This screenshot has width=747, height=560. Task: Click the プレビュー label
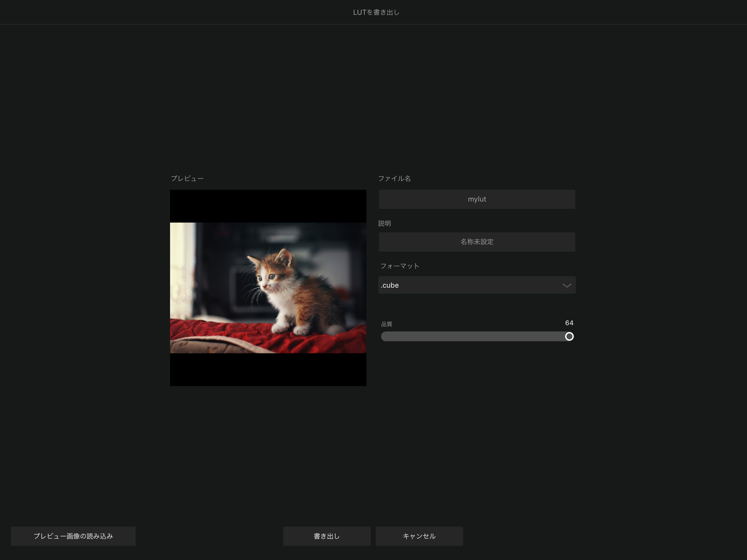(187, 178)
